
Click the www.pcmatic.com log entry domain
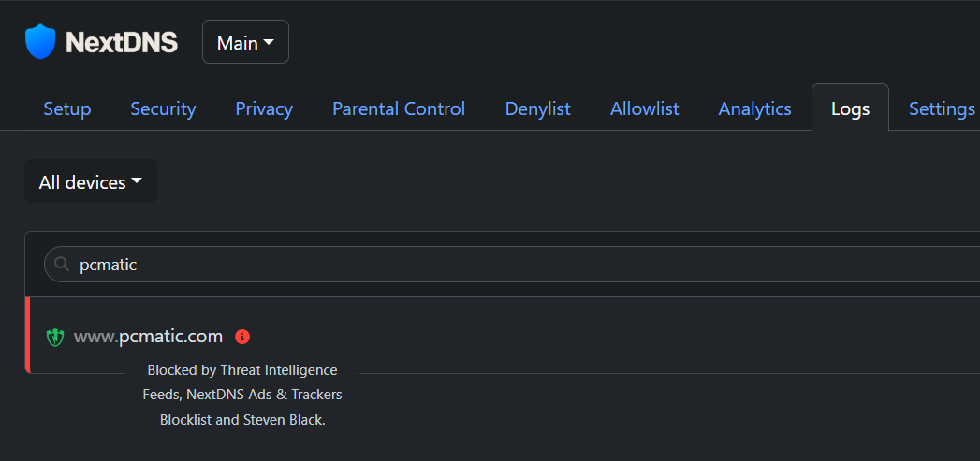point(148,337)
